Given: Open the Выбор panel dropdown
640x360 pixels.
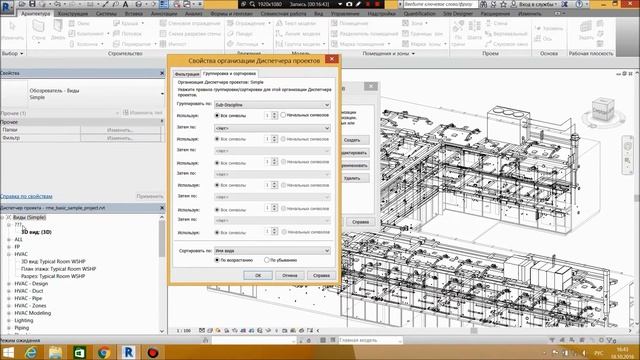Looking at the screenshot, I should click(12, 53).
